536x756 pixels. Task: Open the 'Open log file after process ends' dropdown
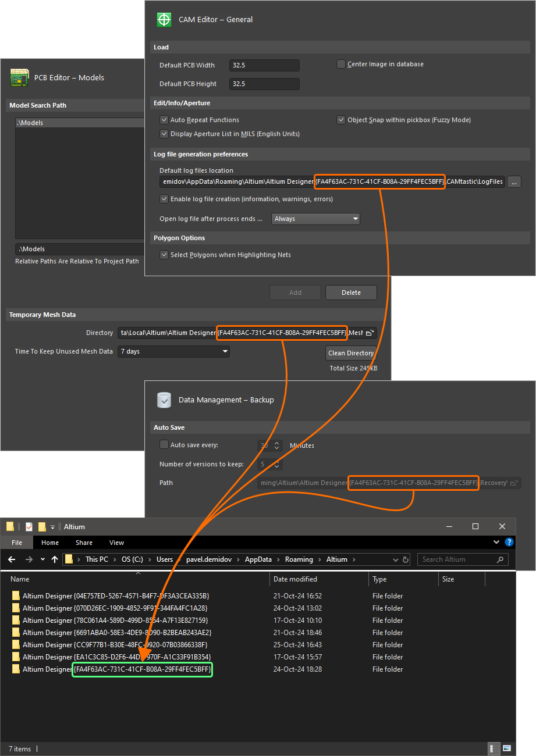[x=315, y=219]
